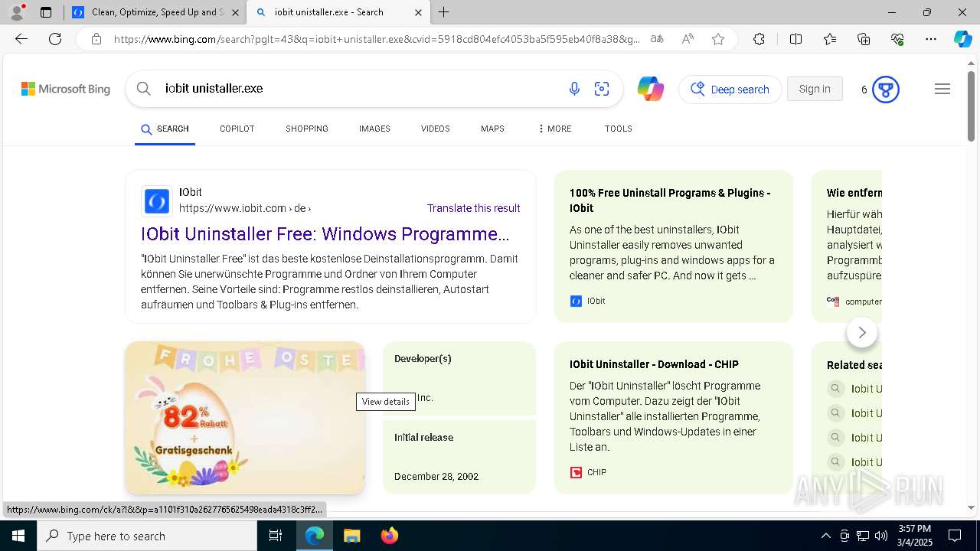Toggle Split screen icon
Viewport: 980px width, 551px height.
795,39
